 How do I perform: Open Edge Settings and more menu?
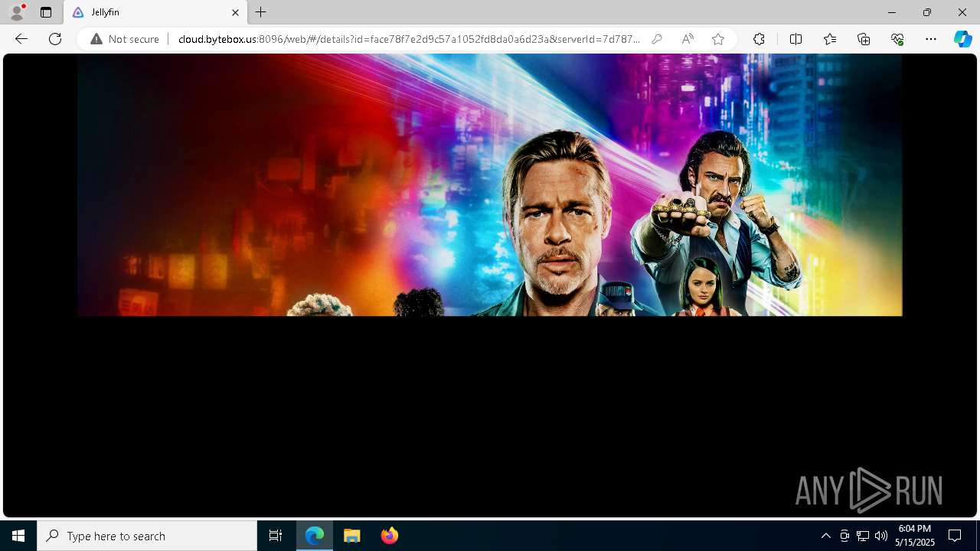[931, 39]
